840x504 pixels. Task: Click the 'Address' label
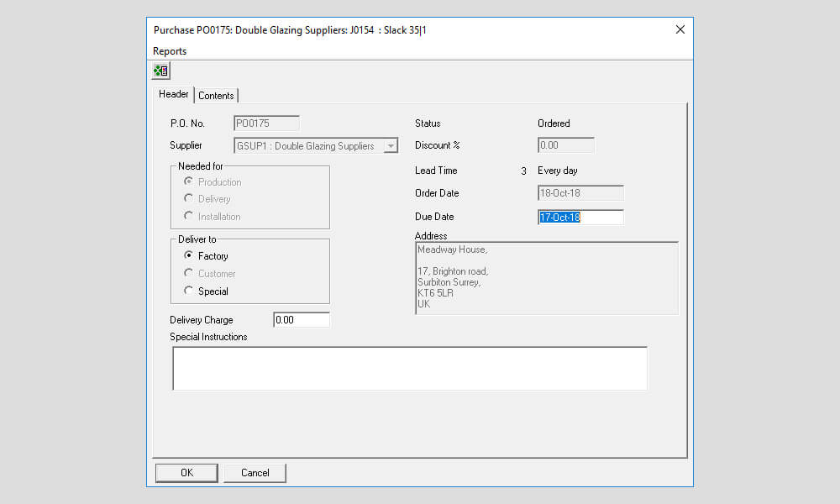coord(431,236)
